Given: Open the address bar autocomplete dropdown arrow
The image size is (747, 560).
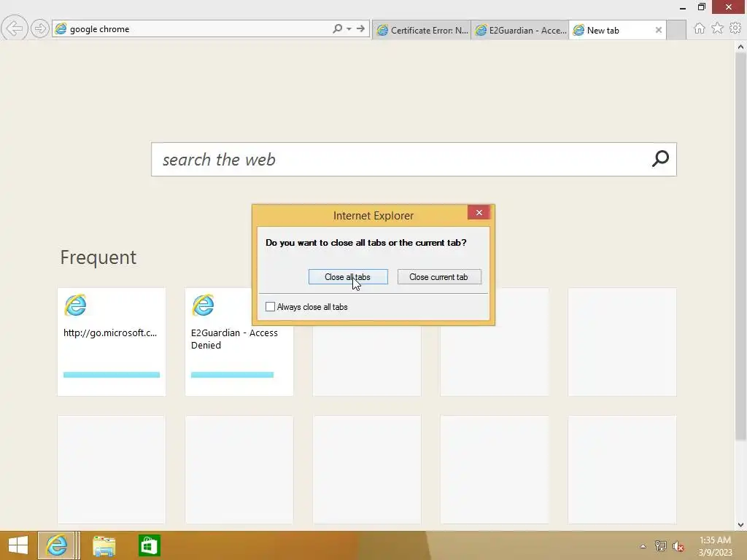Looking at the screenshot, I should click(x=349, y=28).
